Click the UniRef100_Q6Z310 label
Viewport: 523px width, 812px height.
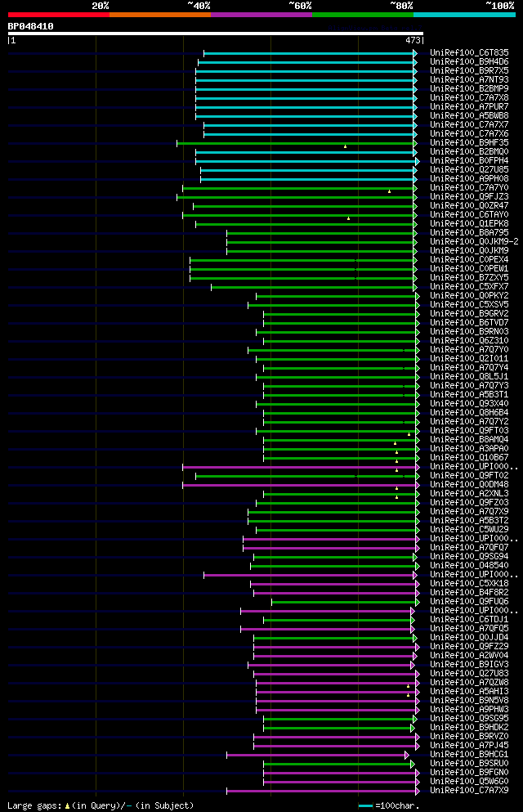[469, 341]
